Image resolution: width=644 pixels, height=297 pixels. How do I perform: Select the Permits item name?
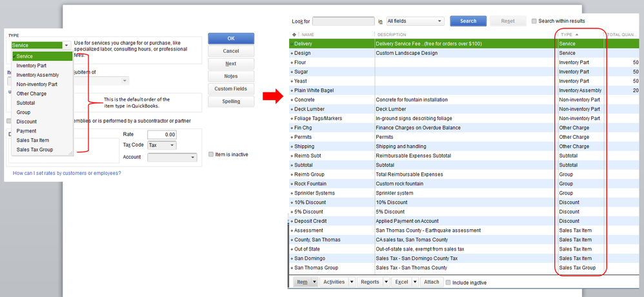303,138
